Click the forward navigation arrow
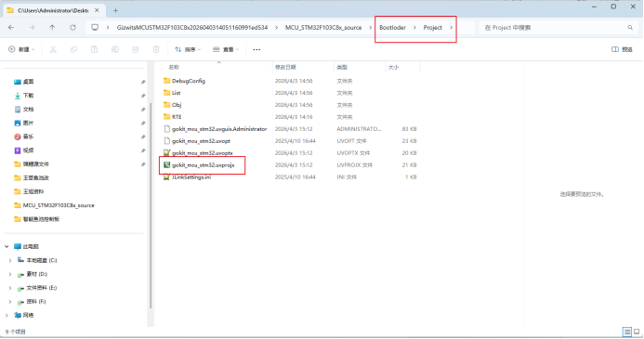The image size is (644, 339). tap(32, 28)
